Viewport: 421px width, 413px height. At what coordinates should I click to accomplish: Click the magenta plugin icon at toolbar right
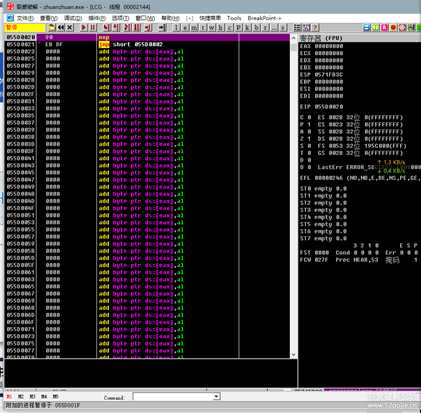384,28
